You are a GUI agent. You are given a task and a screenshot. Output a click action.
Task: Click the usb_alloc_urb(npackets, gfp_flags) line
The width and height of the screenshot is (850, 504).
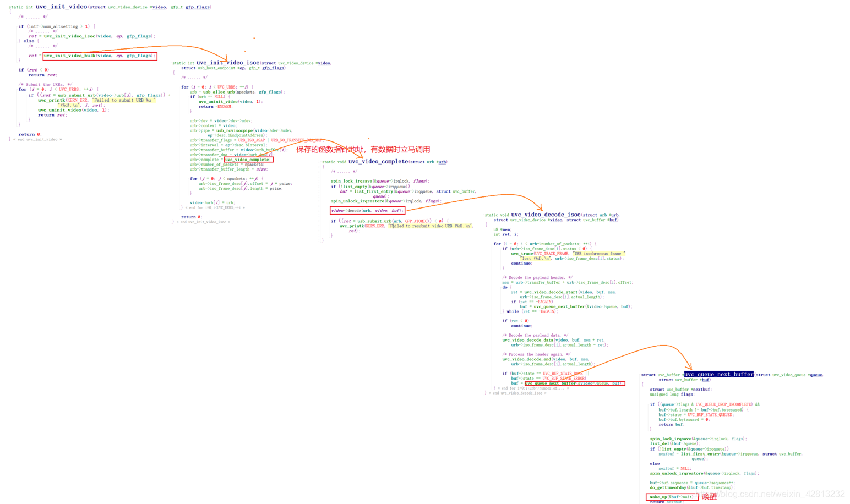tap(237, 92)
